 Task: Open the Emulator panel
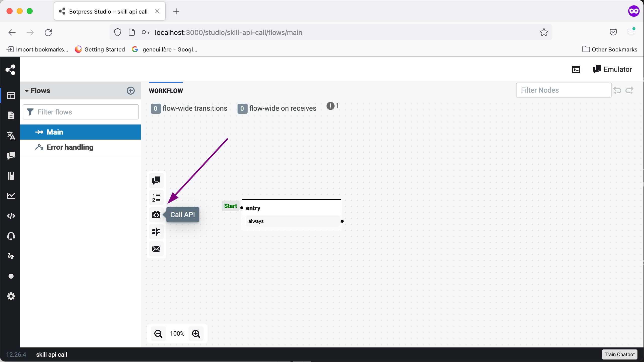pos(612,69)
